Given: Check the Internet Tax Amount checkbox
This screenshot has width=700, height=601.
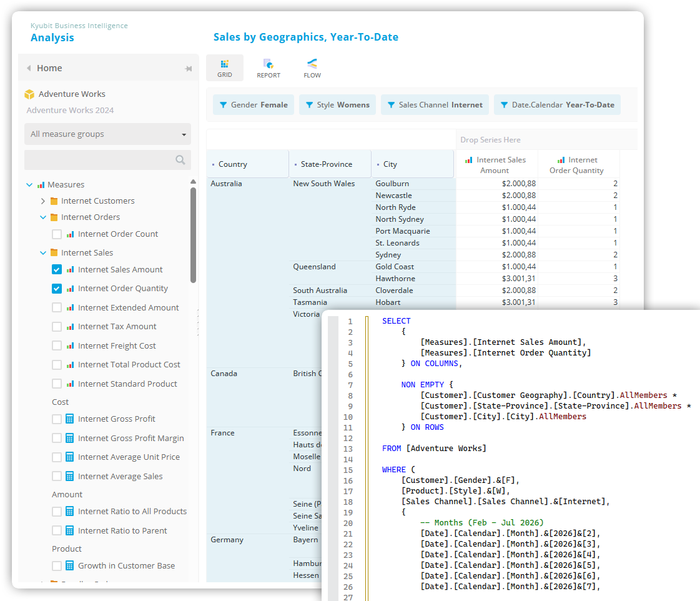Looking at the screenshot, I should [x=57, y=326].
